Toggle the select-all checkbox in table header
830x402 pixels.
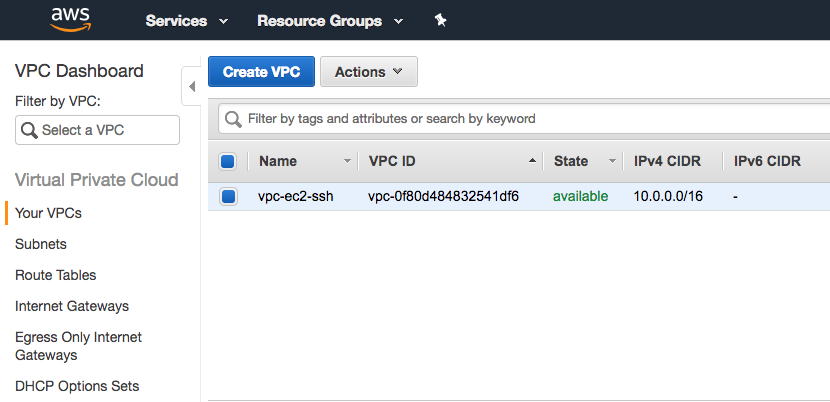[228, 162]
